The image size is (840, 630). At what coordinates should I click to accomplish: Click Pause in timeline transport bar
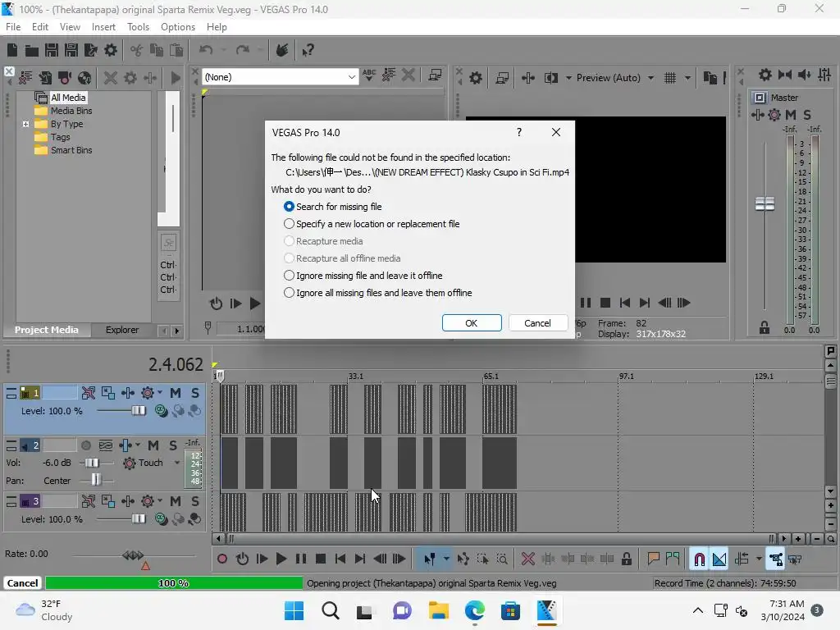[x=300, y=559]
